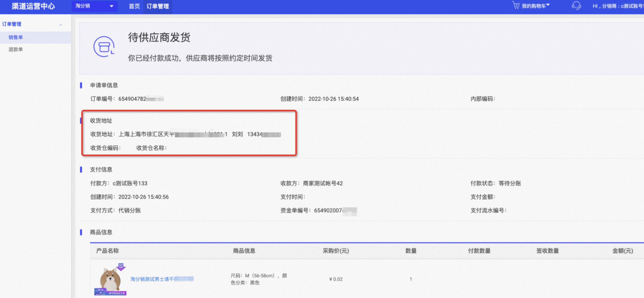The width and height of the screenshot is (644, 298).
Task: Click the 支付信息 section heading
Action: click(101, 170)
